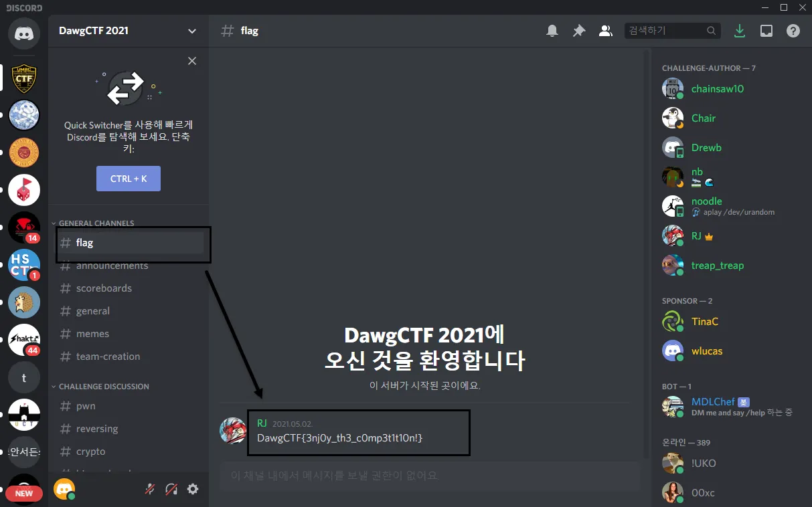The image size is (812, 507).
Task: Click the CTRL + K button
Action: click(x=129, y=179)
